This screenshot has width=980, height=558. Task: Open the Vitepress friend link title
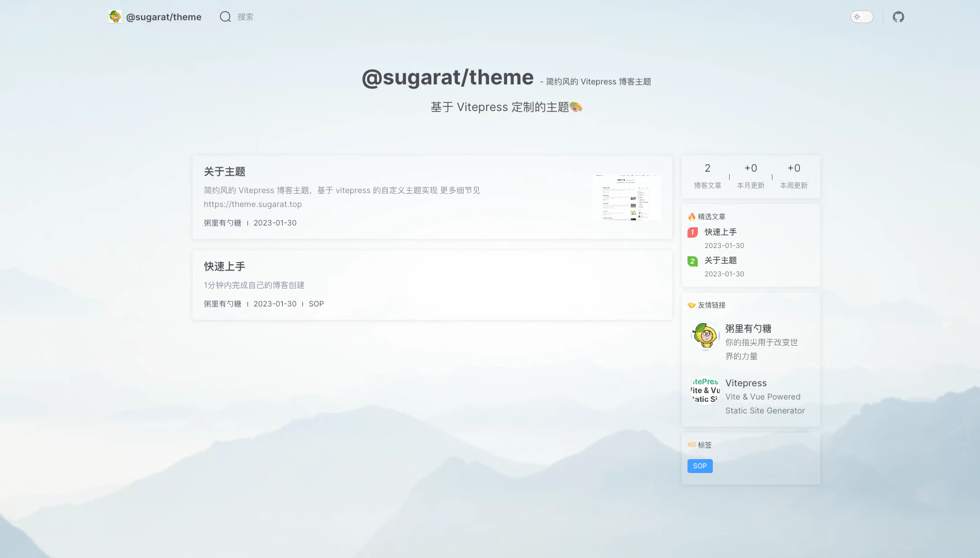tap(746, 383)
